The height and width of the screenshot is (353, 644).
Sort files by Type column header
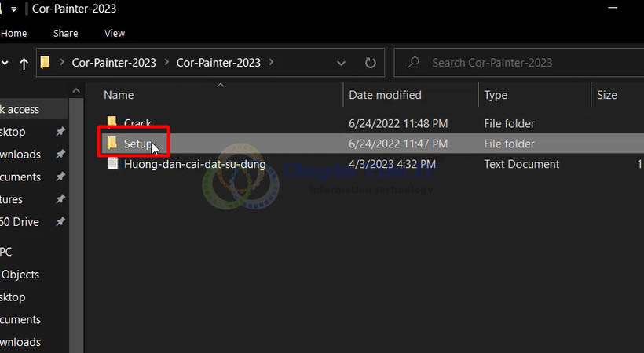pos(496,95)
